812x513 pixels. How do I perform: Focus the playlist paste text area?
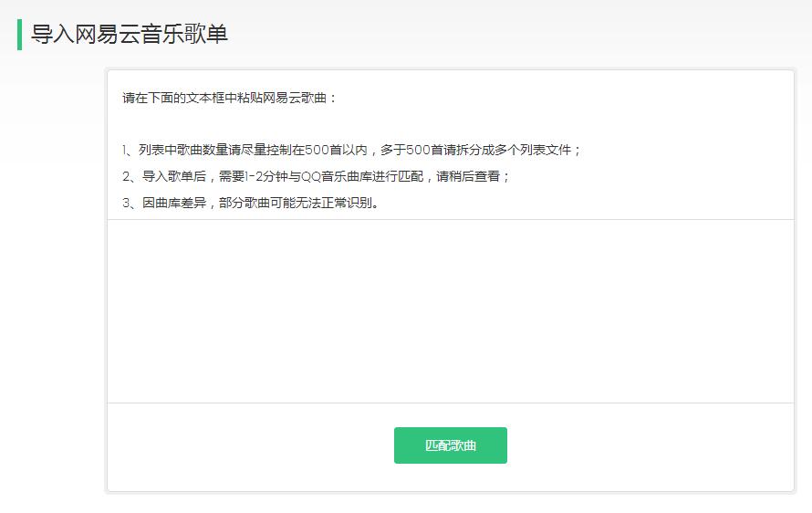450,310
